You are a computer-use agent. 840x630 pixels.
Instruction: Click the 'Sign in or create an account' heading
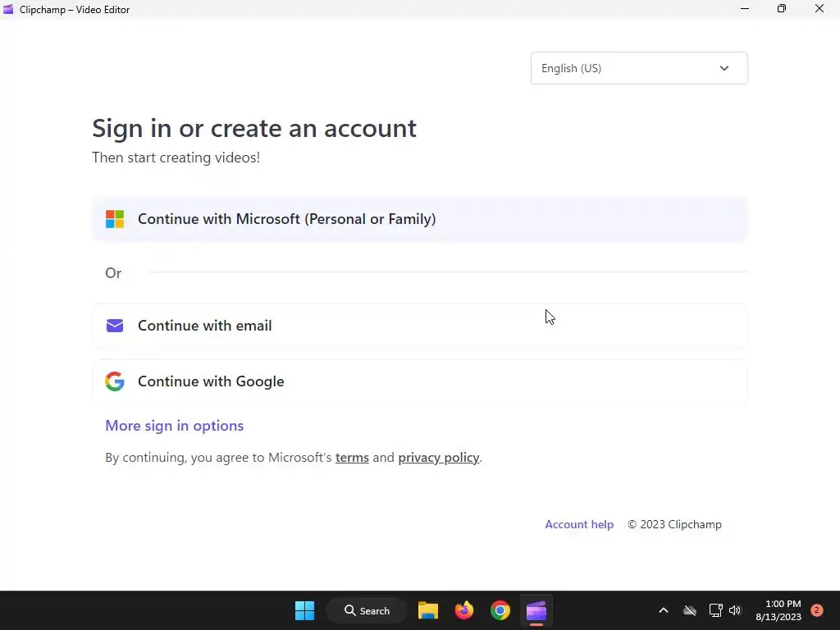(254, 129)
